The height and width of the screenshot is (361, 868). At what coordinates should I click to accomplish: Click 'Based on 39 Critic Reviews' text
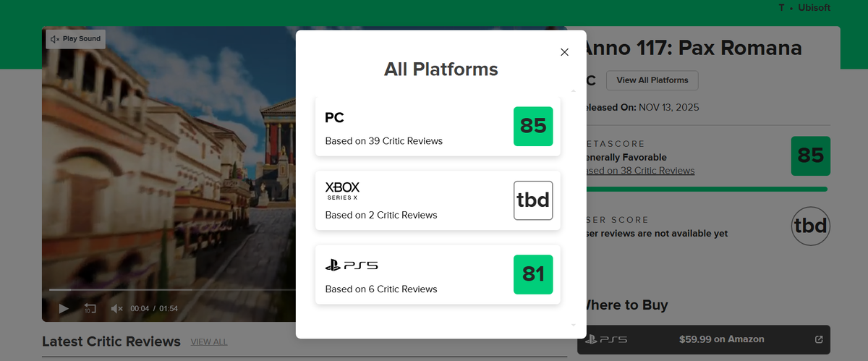[x=384, y=140]
